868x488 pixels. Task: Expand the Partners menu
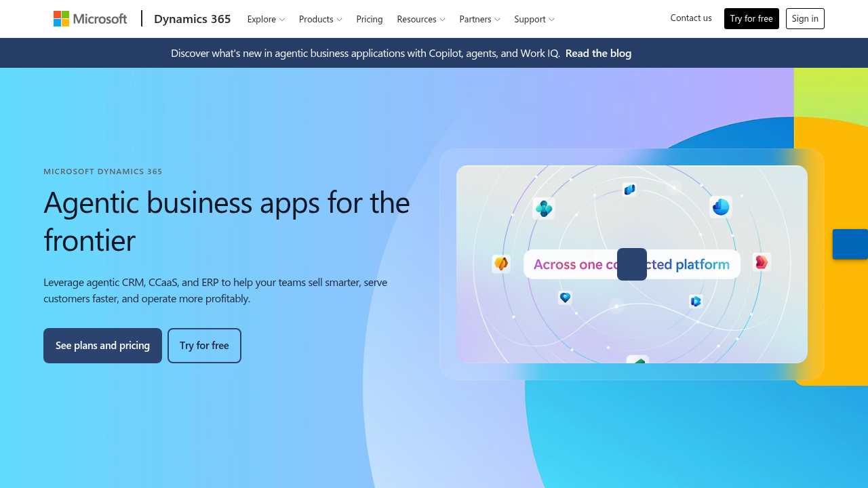coord(479,19)
